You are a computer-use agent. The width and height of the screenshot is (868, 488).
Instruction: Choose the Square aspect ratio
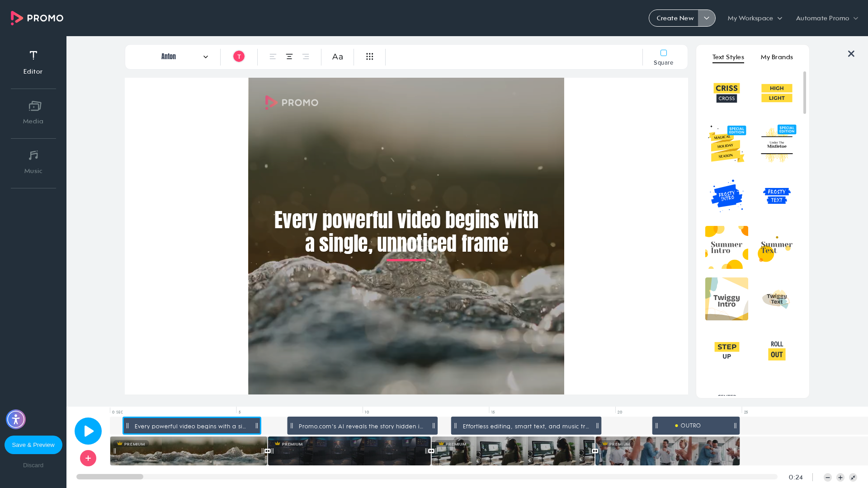click(664, 57)
